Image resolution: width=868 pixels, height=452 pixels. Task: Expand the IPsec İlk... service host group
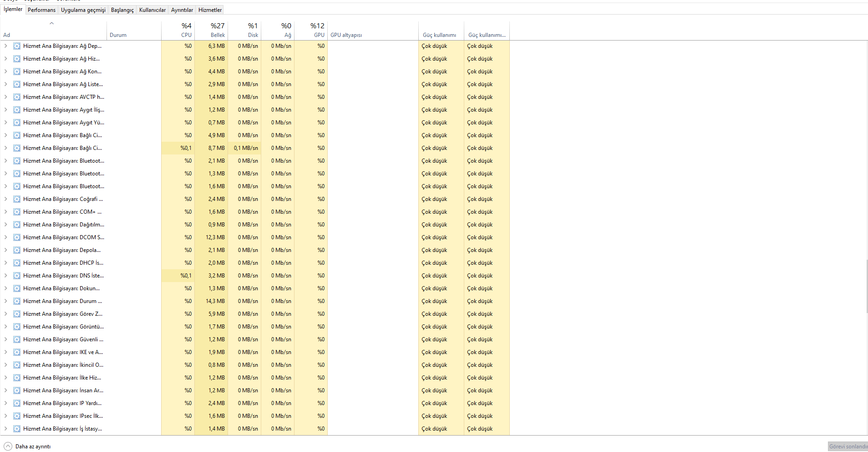[5, 416]
